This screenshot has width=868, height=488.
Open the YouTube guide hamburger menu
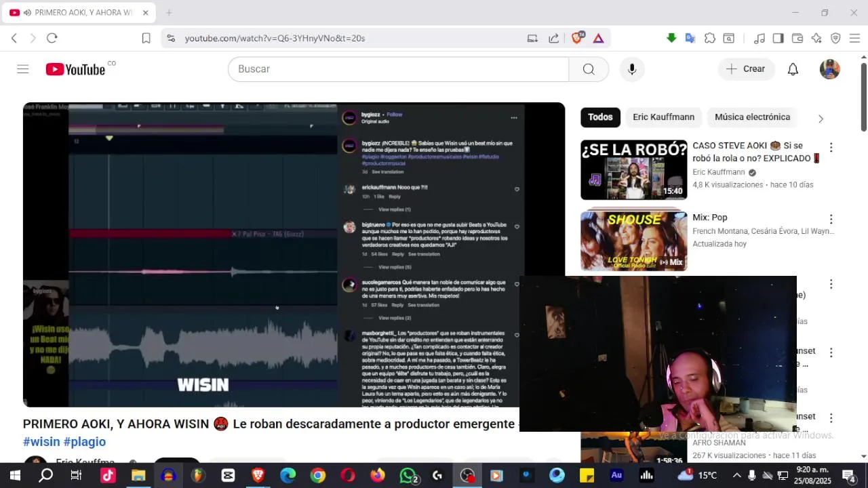[x=23, y=69]
